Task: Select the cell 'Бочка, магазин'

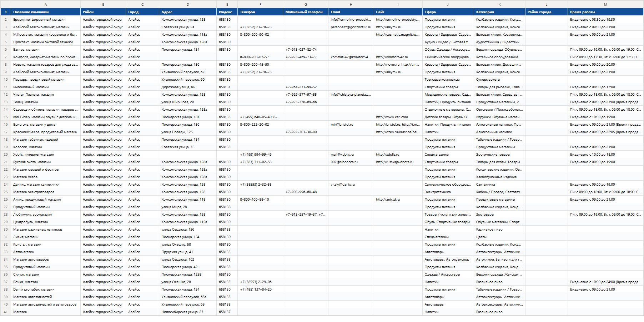Action: [46, 282]
